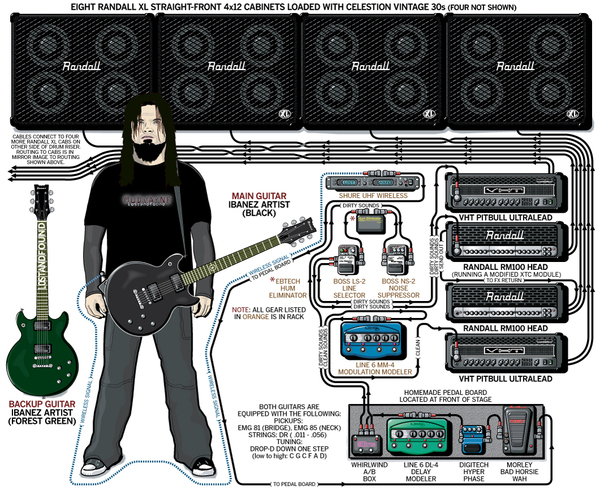This screenshot has width=600, height=490.
Task: Select the Whirlwind A/B box pedal
Action: [367, 445]
